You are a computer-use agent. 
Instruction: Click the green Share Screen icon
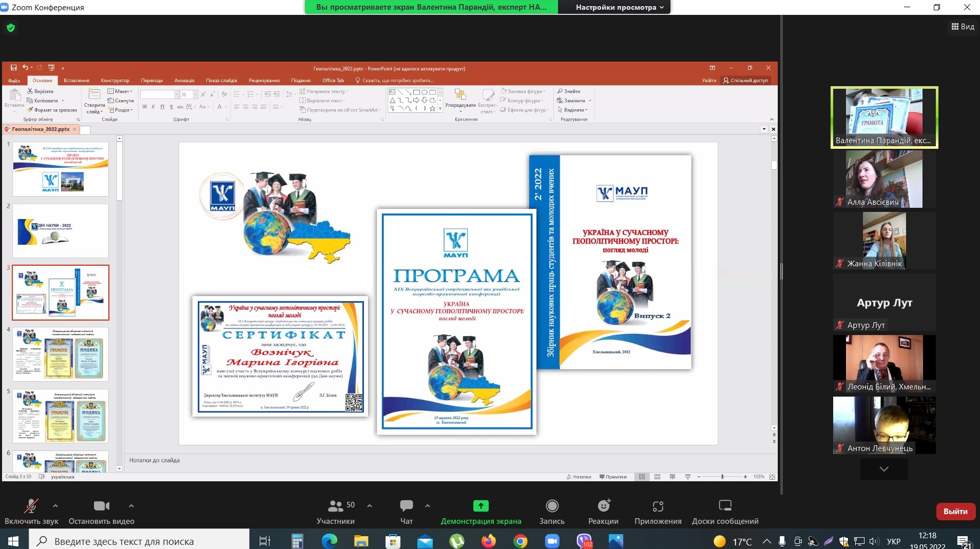pos(481,506)
